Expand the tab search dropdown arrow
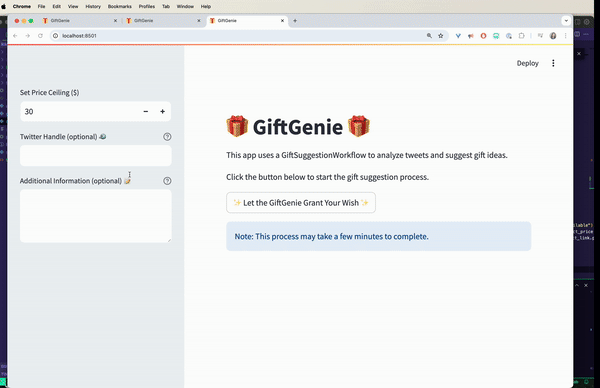The image size is (600, 388). coord(566,21)
